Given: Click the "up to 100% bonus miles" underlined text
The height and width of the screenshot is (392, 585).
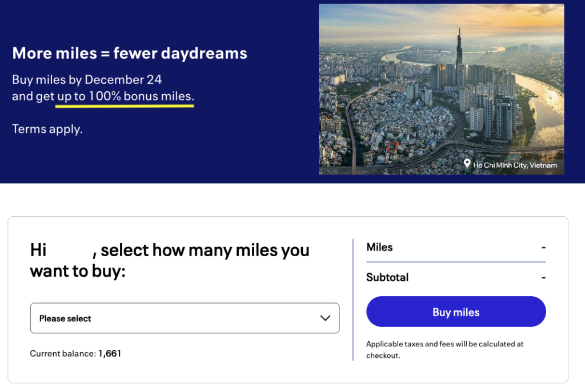Looking at the screenshot, I should pyautogui.click(x=125, y=96).
